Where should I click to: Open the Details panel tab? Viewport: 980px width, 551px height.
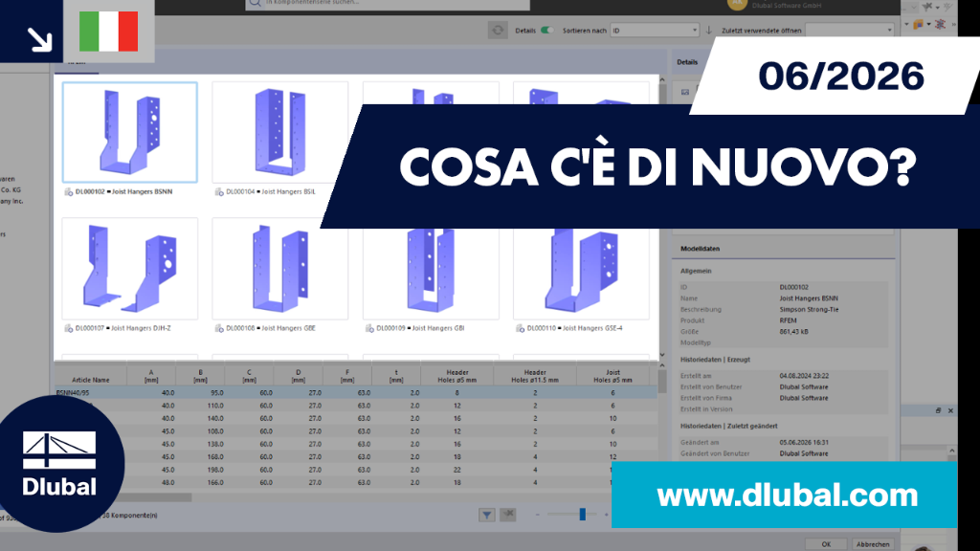687,62
